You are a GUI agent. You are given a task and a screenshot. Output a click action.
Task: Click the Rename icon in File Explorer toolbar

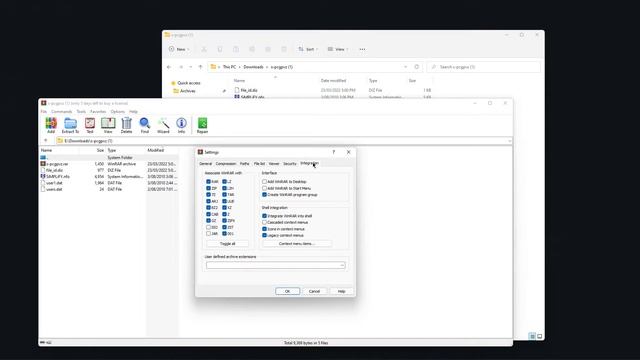pos(252,49)
